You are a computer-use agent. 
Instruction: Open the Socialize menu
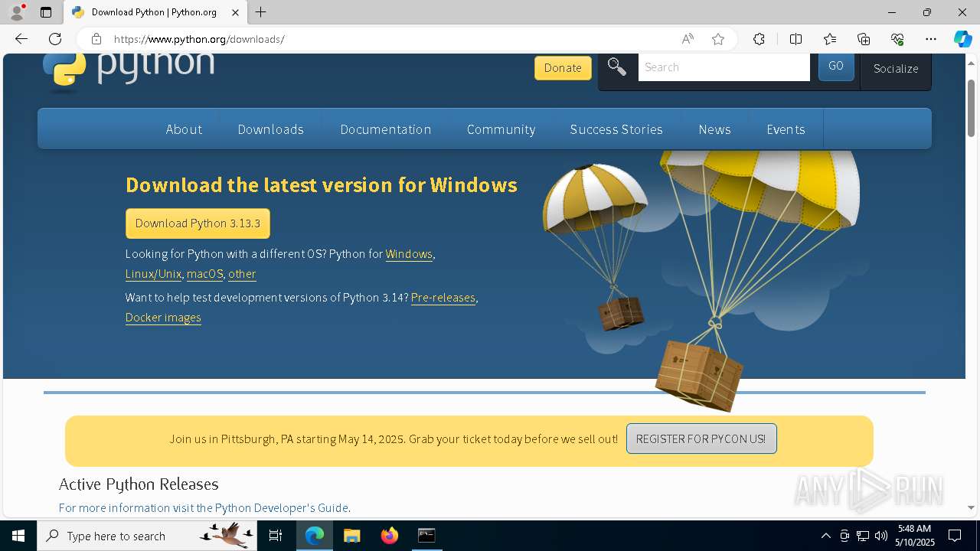(x=896, y=68)
